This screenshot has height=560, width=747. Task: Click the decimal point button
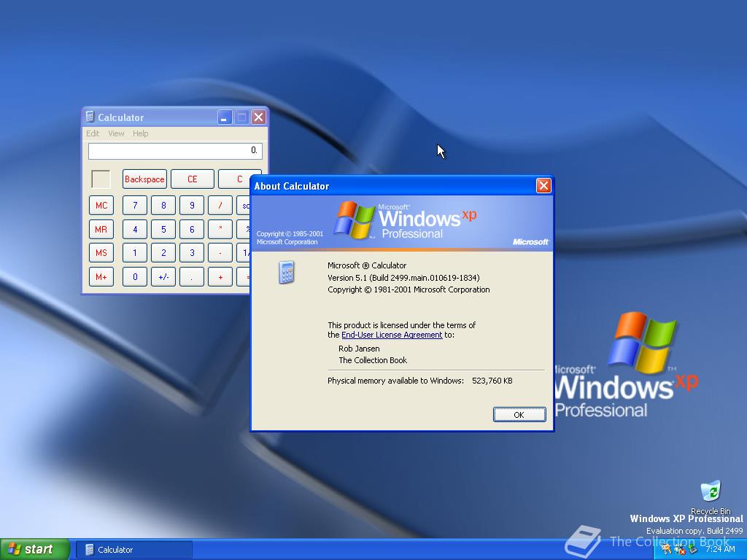click(192, 276)
